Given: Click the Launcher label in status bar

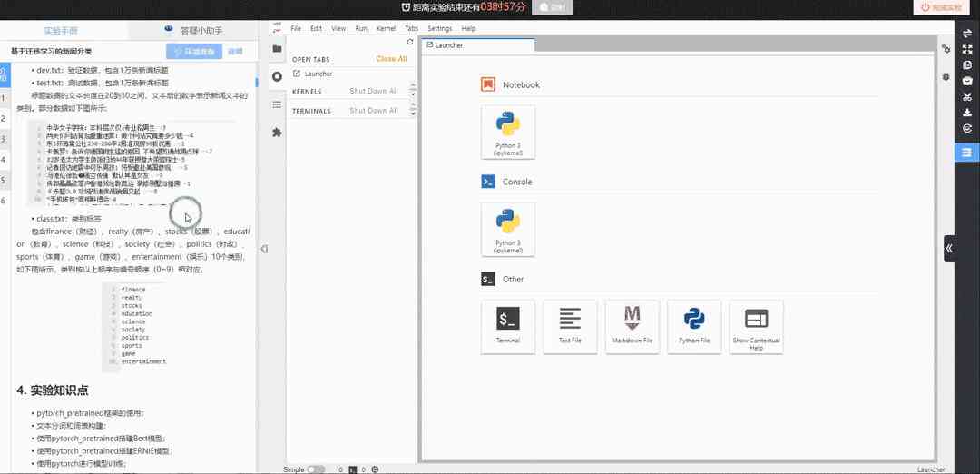Looking at the screenshot, I should (x=931, y=469).
